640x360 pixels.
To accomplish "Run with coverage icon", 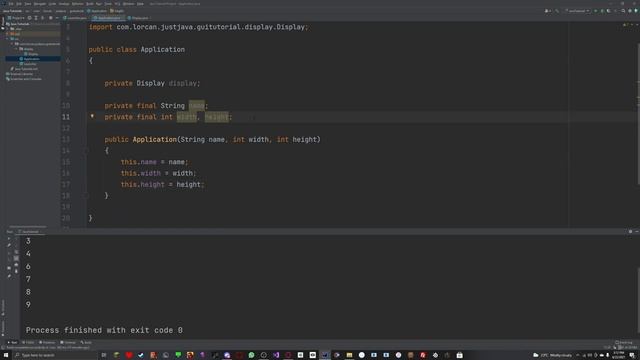I will click(609, 11).
